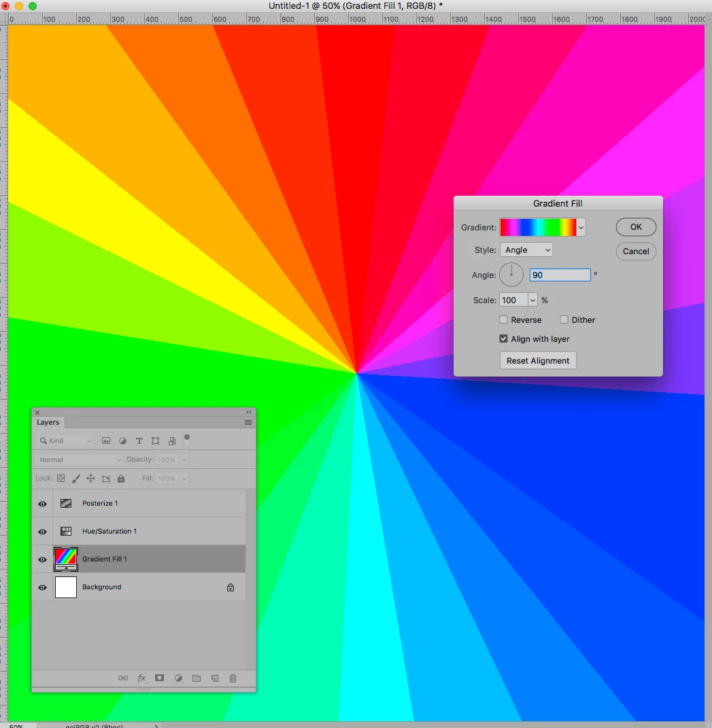Hide the Background layer

[42, 587]
